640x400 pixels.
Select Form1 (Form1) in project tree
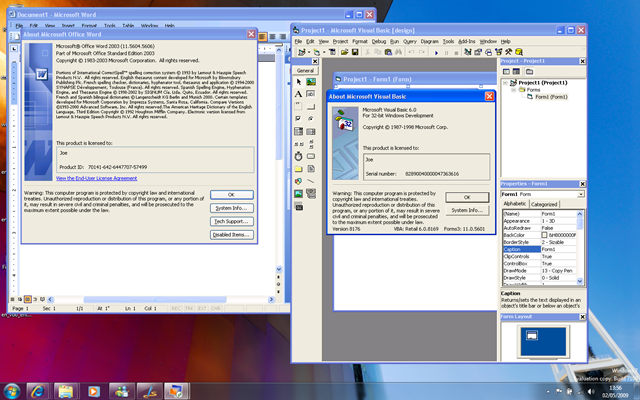click(551, 97)
